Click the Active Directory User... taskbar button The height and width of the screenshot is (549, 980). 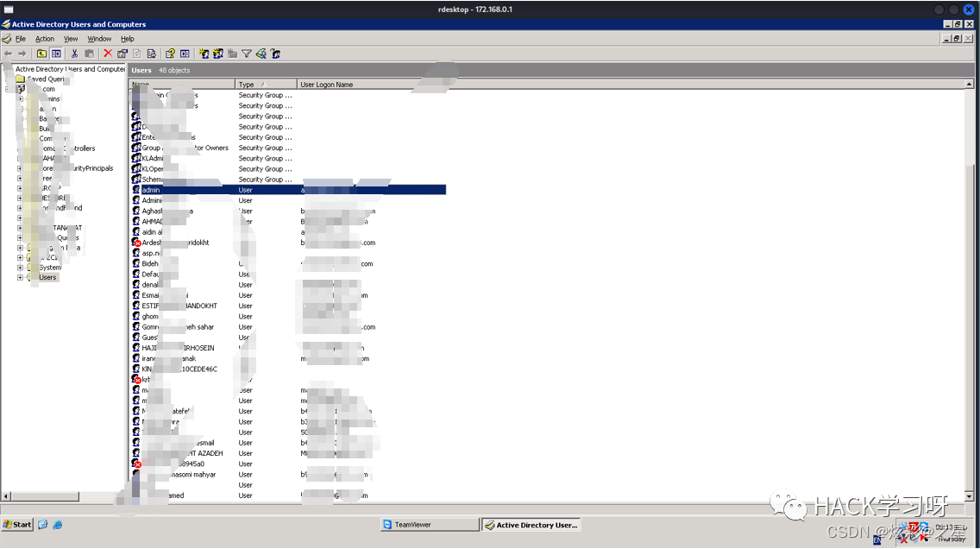(x=532, y=525)
